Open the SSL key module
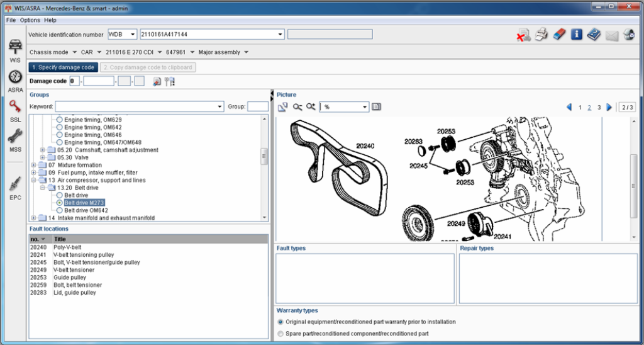 point(15,111)
